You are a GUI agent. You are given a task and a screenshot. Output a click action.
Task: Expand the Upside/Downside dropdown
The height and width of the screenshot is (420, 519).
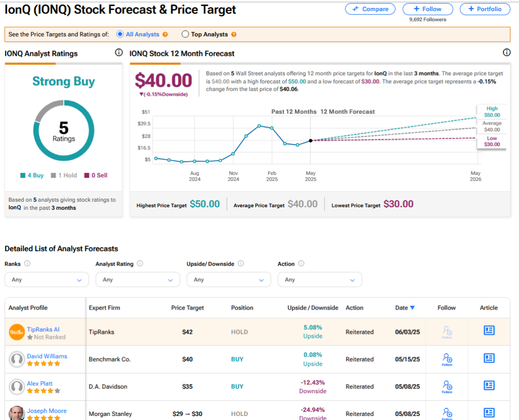229,280
